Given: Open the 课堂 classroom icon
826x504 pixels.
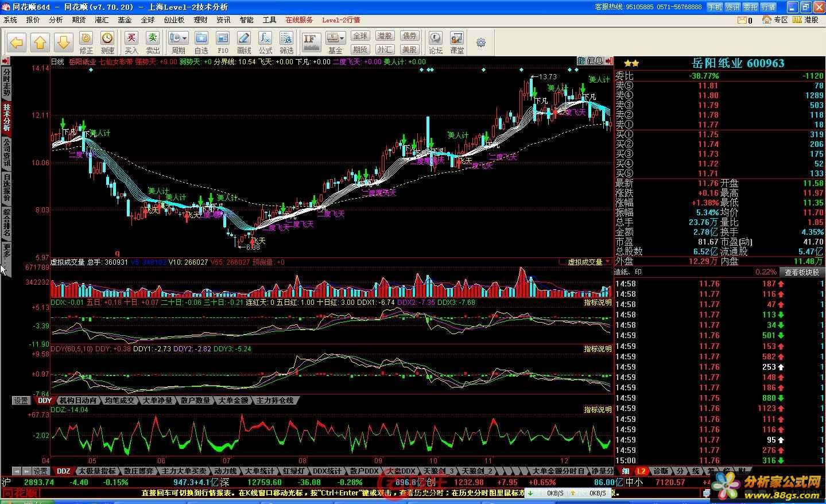Looking at the screenshot, I should 457,43.
